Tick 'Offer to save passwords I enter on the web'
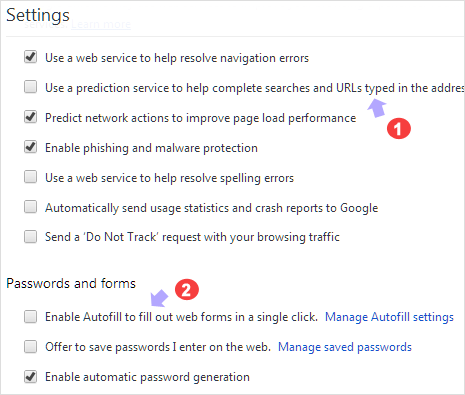The image size is (465, 395). point(30,347)
